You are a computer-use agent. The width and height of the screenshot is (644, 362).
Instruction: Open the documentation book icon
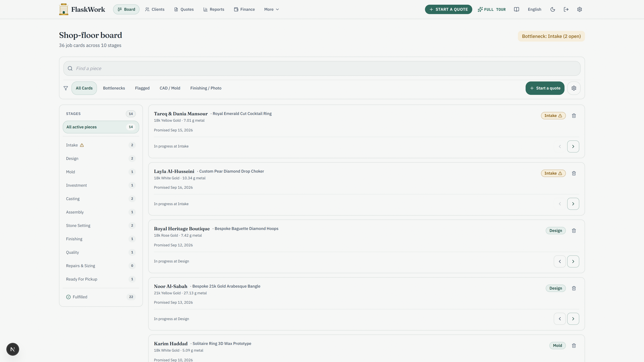tap(517, 9)
